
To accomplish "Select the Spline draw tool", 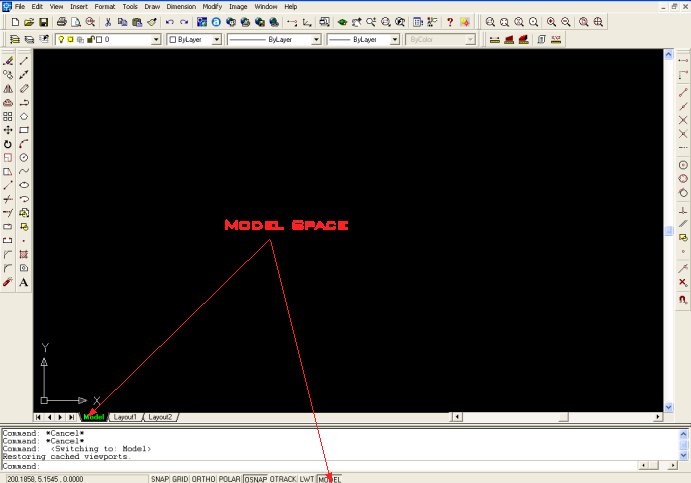I will pyautogui.click(x=24, y=171).
